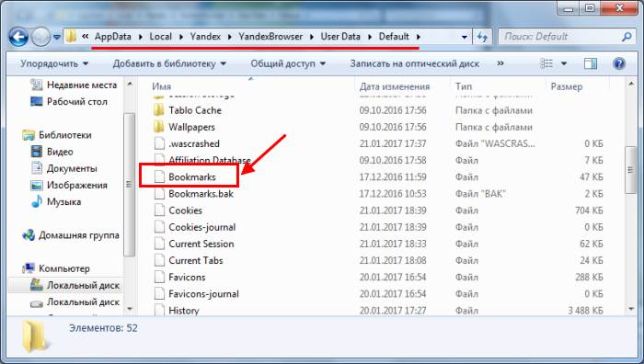Open the view options dropdown arrow
This screenshot has width=644, height=364.
click(x=564, y=63)
